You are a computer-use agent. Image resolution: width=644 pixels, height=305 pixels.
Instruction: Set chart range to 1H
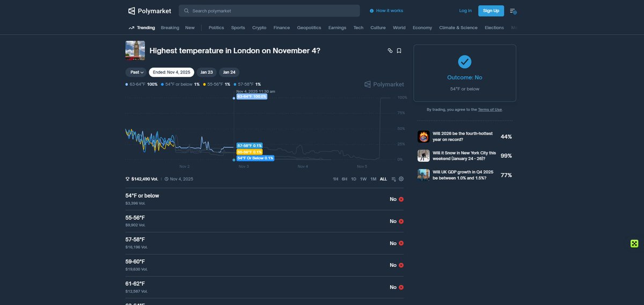click(335, 179)
